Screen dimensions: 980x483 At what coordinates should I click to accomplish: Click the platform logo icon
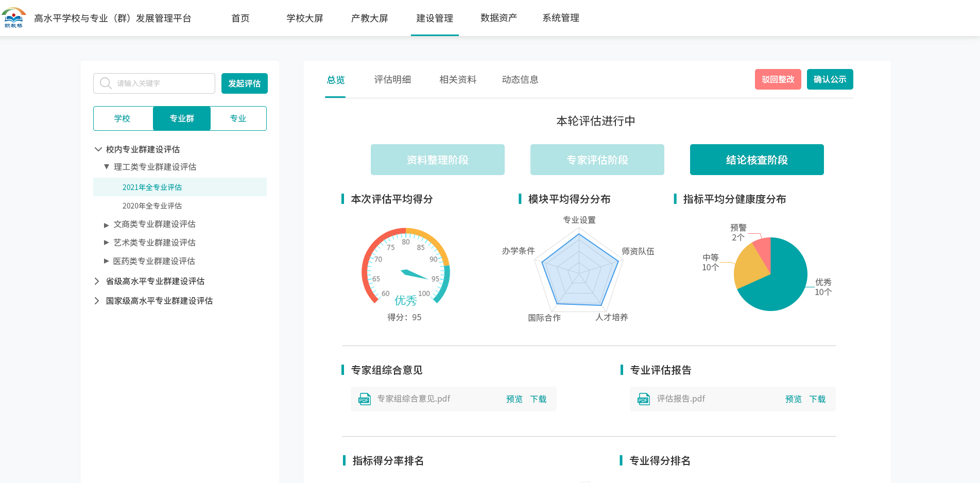point(14,18)
